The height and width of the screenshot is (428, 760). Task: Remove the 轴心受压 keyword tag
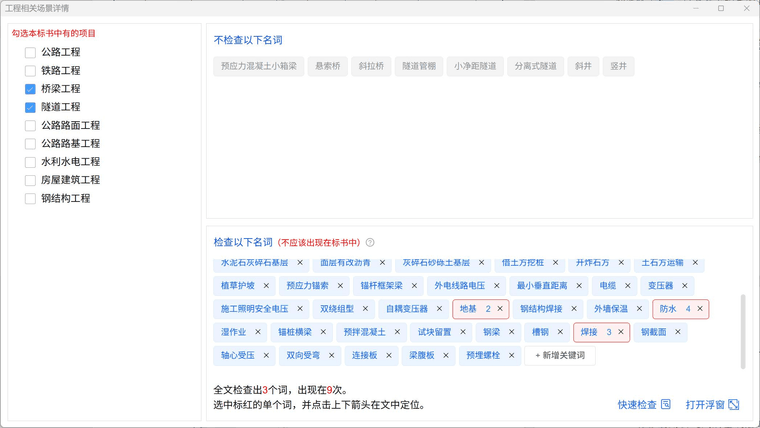point(266,355)
